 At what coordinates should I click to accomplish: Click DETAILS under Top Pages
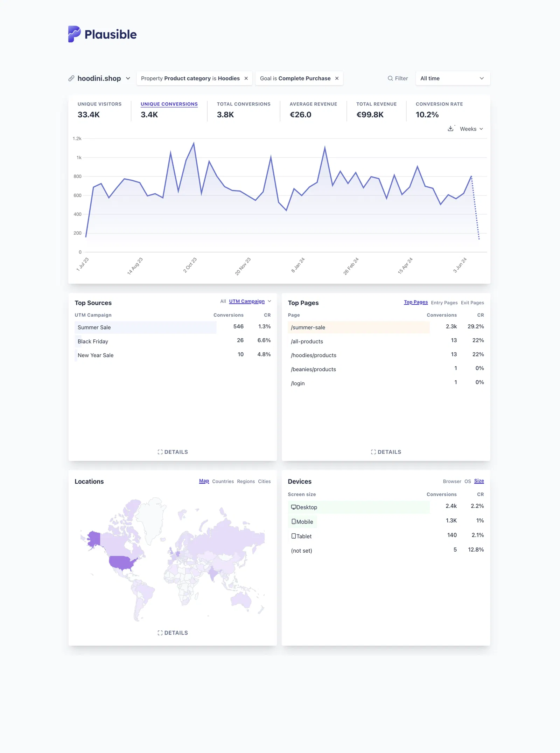[x=386, y=452]
